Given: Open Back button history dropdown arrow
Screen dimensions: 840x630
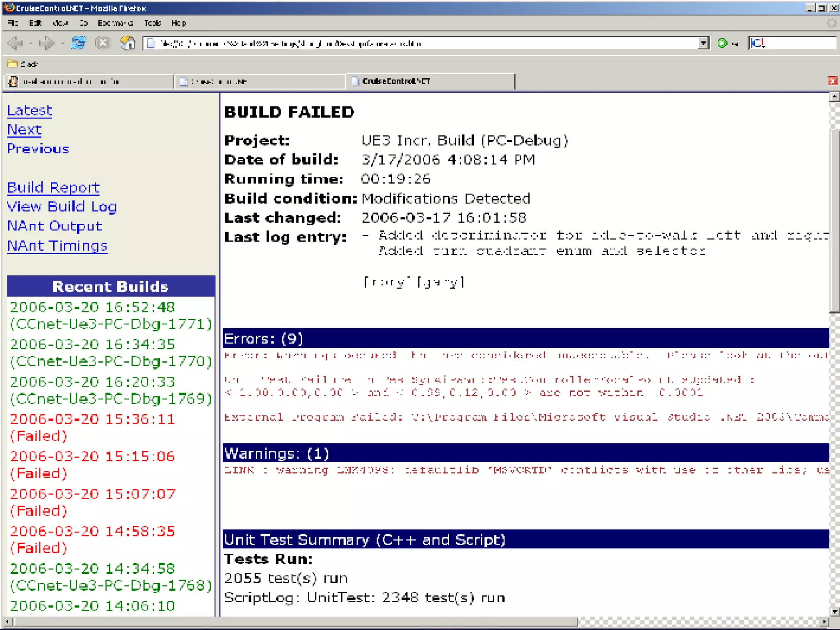Looking at the screenshot, I should point(30,43).
